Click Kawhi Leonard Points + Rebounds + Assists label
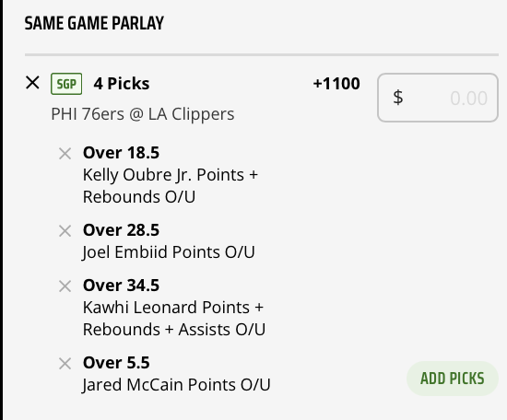The height and width of the screenshot is (420, 507). click(174, 319)
